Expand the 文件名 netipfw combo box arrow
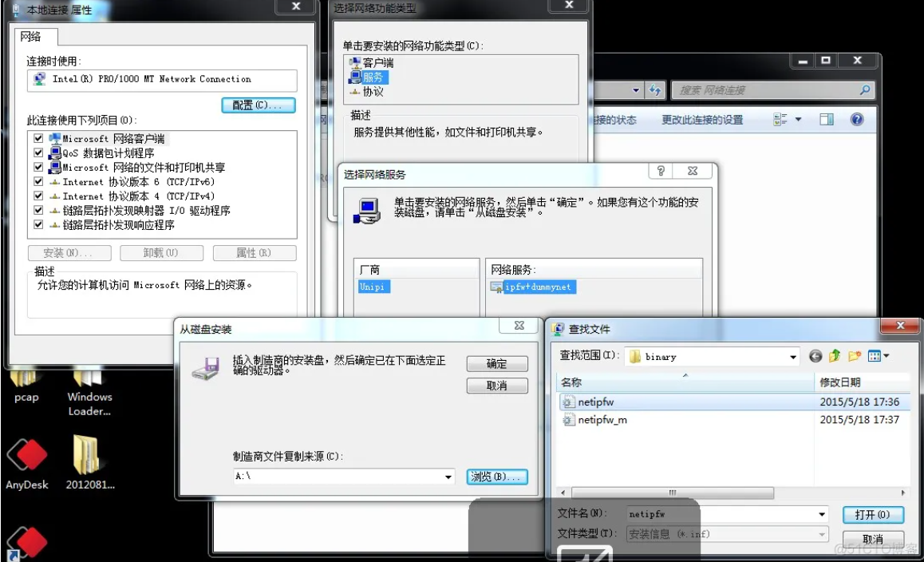 (822, 514)
